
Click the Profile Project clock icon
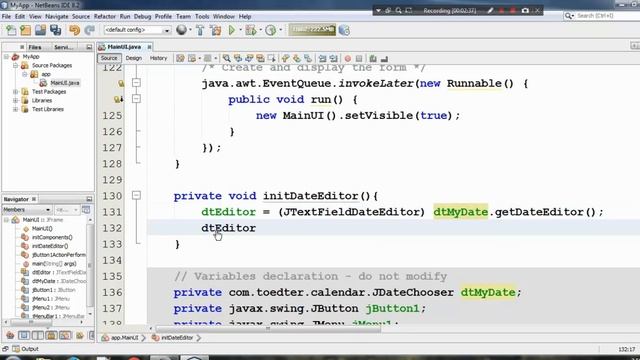click(270, 30)
